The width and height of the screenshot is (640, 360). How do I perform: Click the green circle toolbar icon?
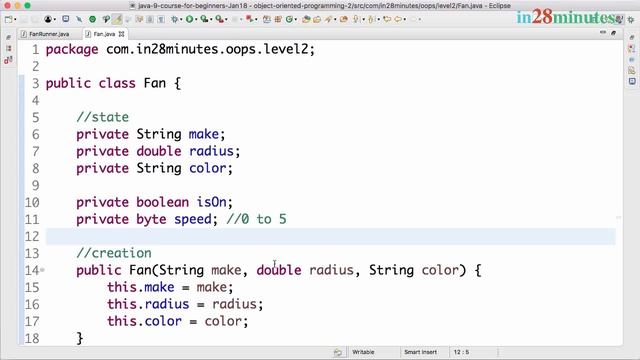coord(93,19)
